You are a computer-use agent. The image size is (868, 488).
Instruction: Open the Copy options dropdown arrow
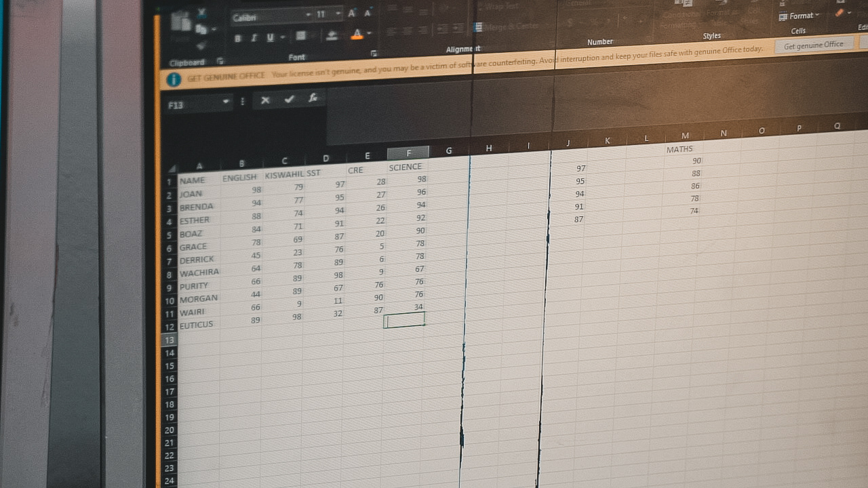[x=214, y=29]
